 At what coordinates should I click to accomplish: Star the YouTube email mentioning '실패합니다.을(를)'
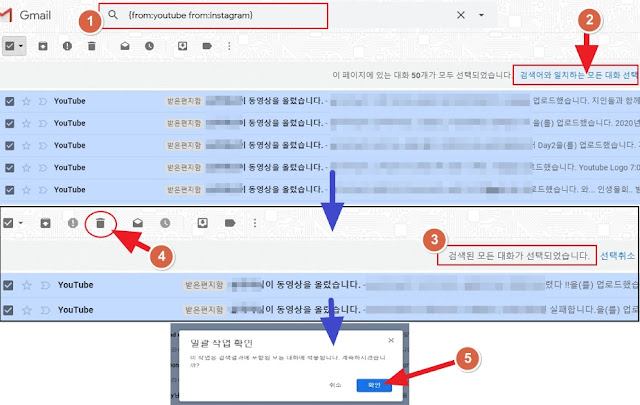(27, 310)
